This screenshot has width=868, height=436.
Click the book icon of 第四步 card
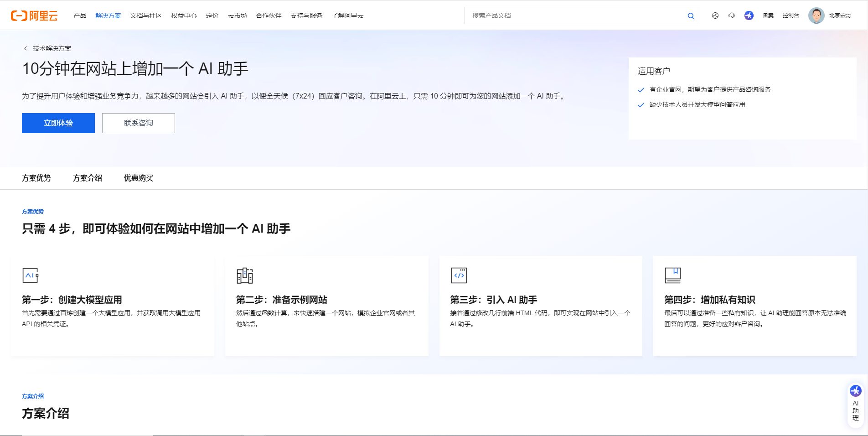673,275
